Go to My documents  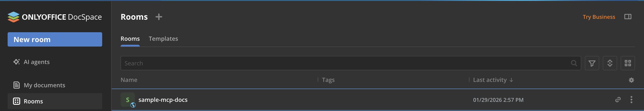point(44,85)
